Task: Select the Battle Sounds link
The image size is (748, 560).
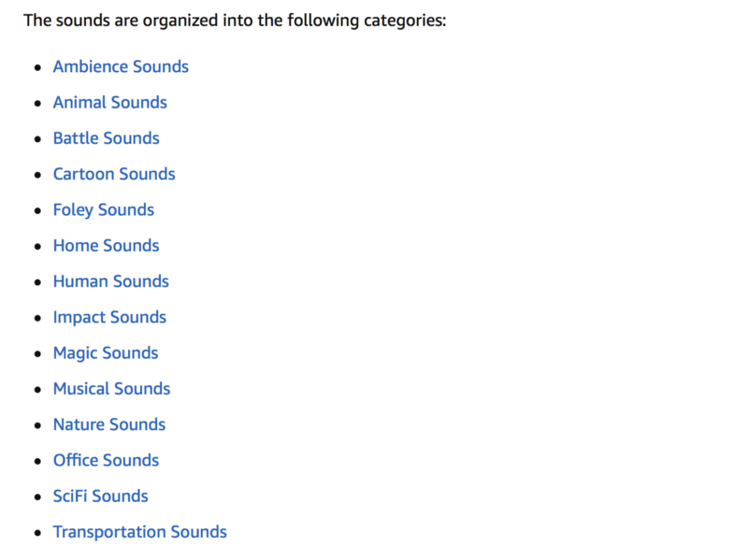Action: point(106,138)
